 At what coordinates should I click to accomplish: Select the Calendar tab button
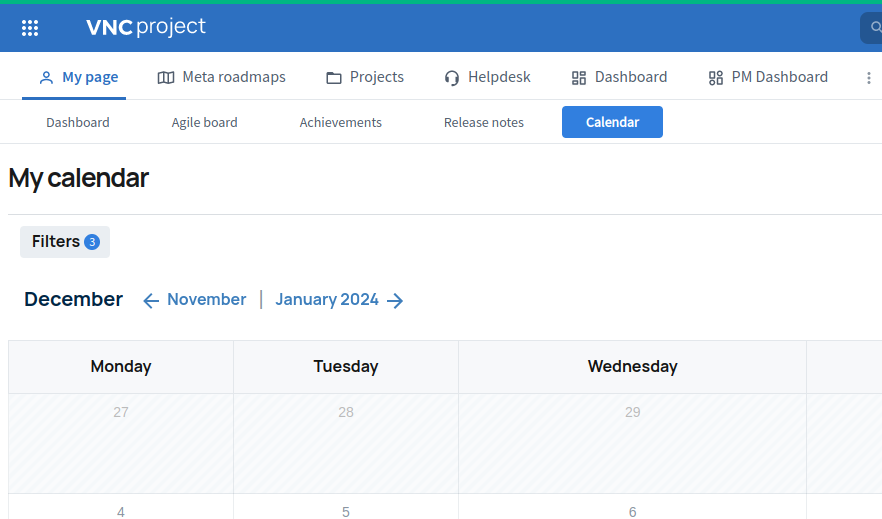(612, 122)
